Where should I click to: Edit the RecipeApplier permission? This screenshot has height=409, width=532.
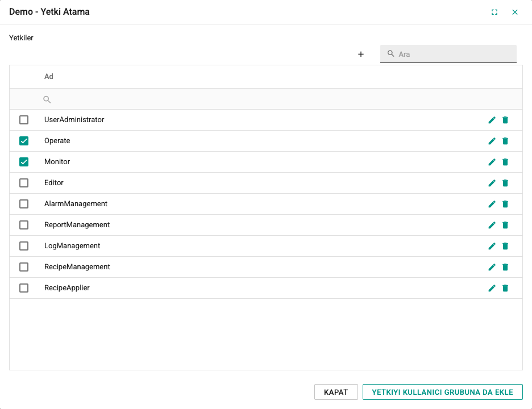coord(492,288)
